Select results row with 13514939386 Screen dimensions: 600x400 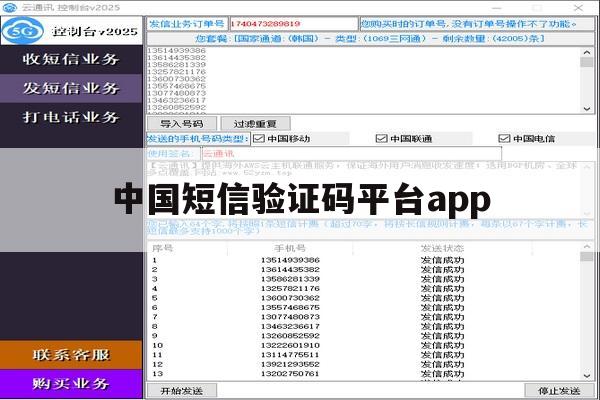(x=364, y=260)
